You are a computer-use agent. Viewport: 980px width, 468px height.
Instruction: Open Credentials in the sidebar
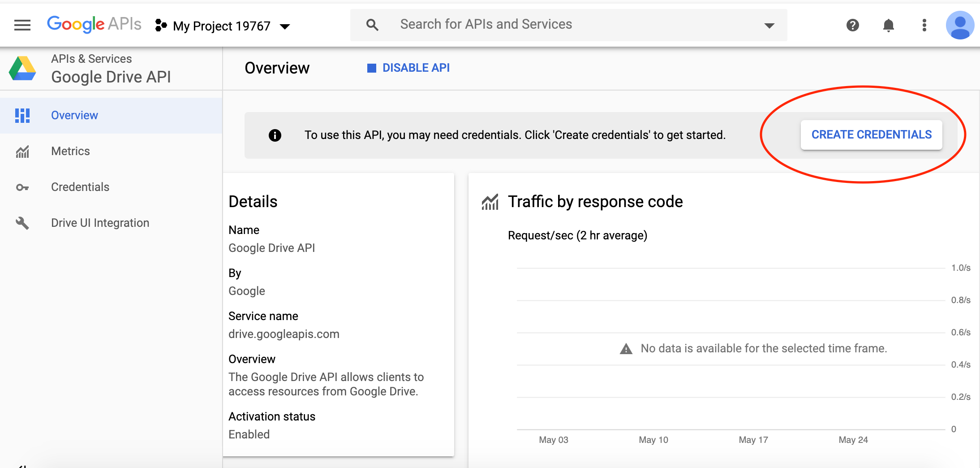(x=111, y=187)
